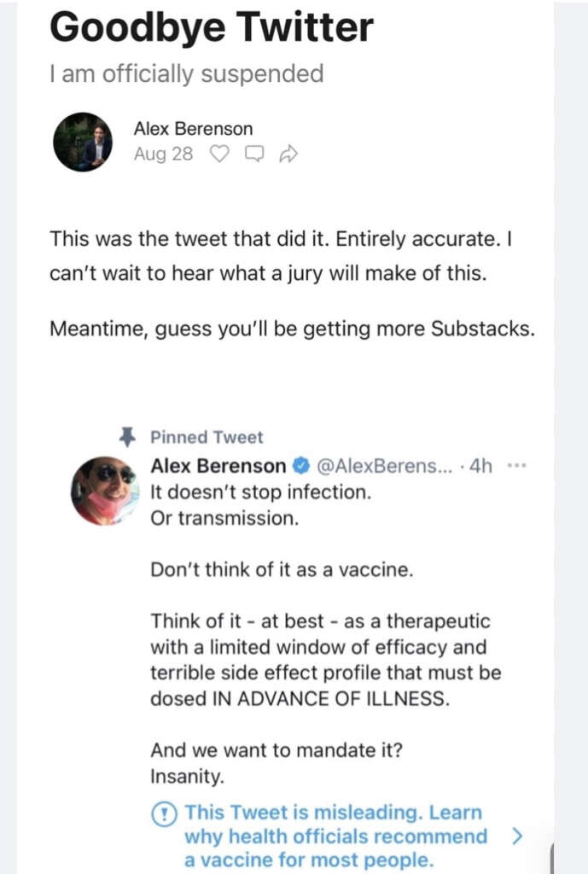
Task: Like the post with the heart icon
Action: point(220,154)
